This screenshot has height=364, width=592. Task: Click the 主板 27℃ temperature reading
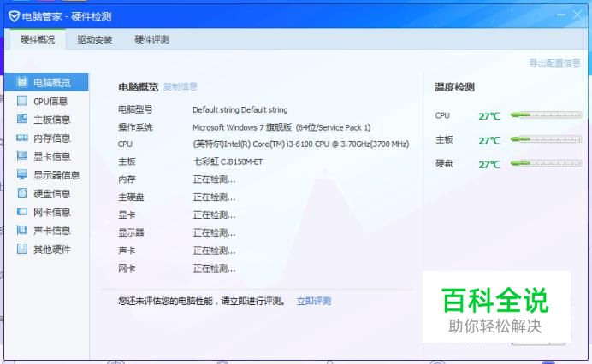(489, 141)
